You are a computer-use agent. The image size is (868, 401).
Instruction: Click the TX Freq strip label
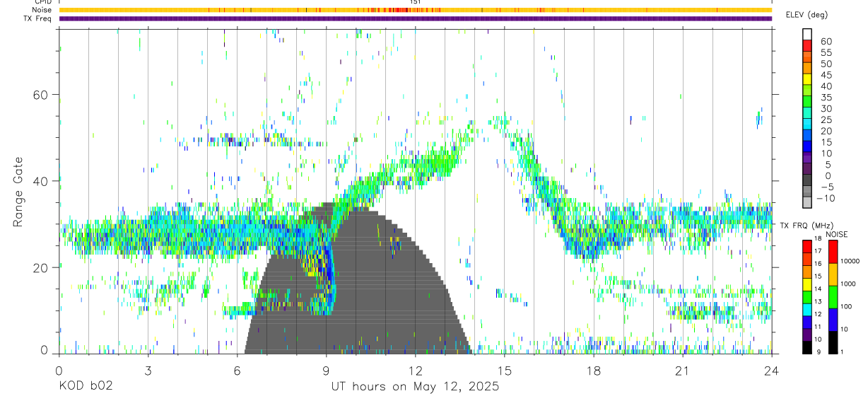[x=39, y=18]
